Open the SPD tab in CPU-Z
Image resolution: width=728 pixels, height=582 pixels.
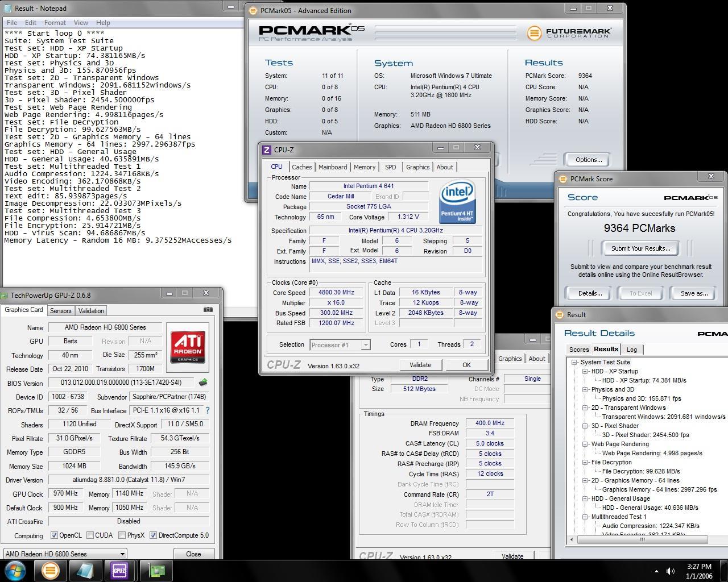pyautogui.click(x=390, y=167)
